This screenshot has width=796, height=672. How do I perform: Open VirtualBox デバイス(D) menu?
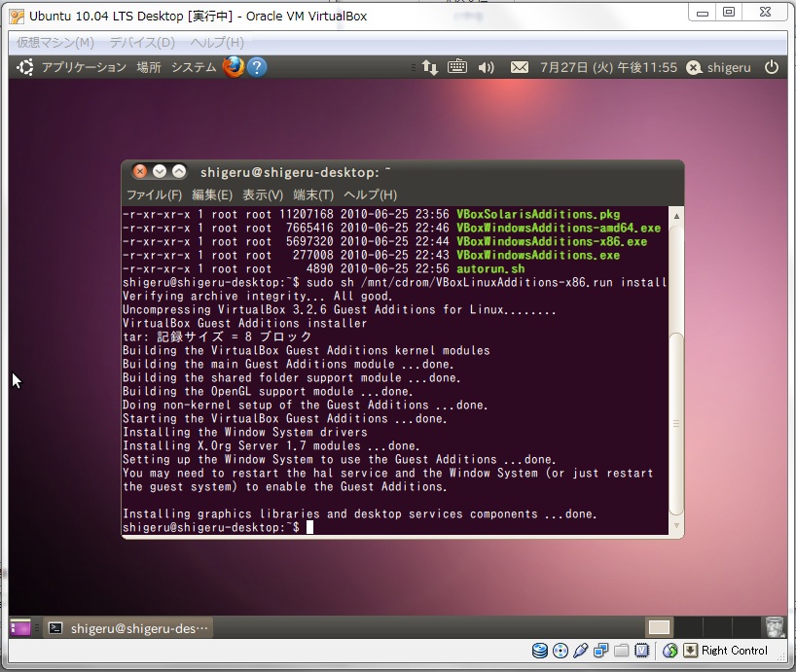point(142,42)
